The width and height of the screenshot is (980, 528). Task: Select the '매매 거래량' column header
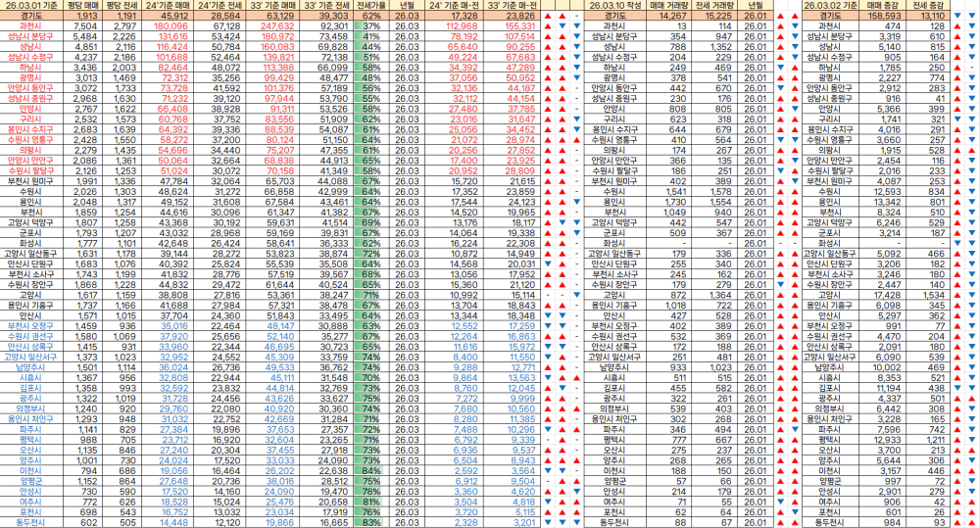(x=666, y=5)
